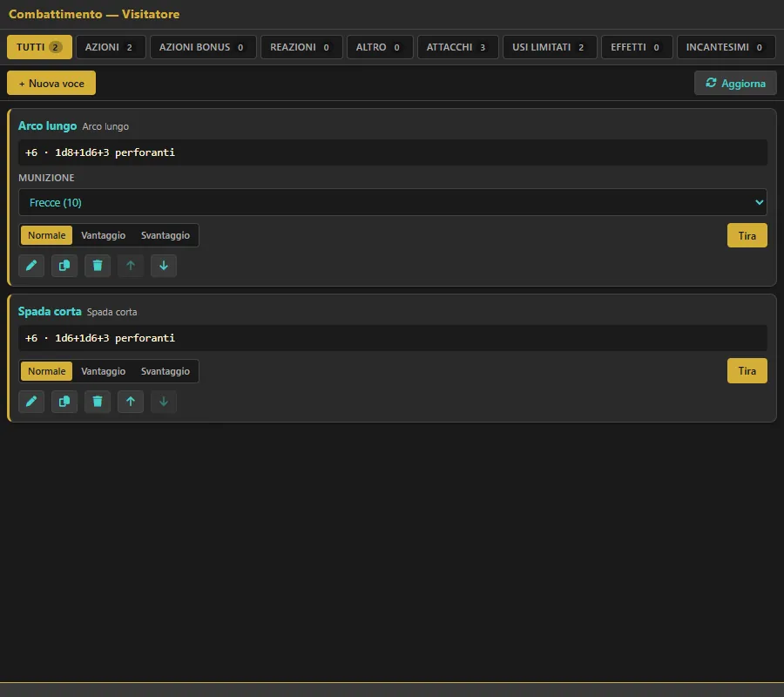View the ATTACCHI tab
784x697 pixels.
pyautogui.click(x=458, y=47)
